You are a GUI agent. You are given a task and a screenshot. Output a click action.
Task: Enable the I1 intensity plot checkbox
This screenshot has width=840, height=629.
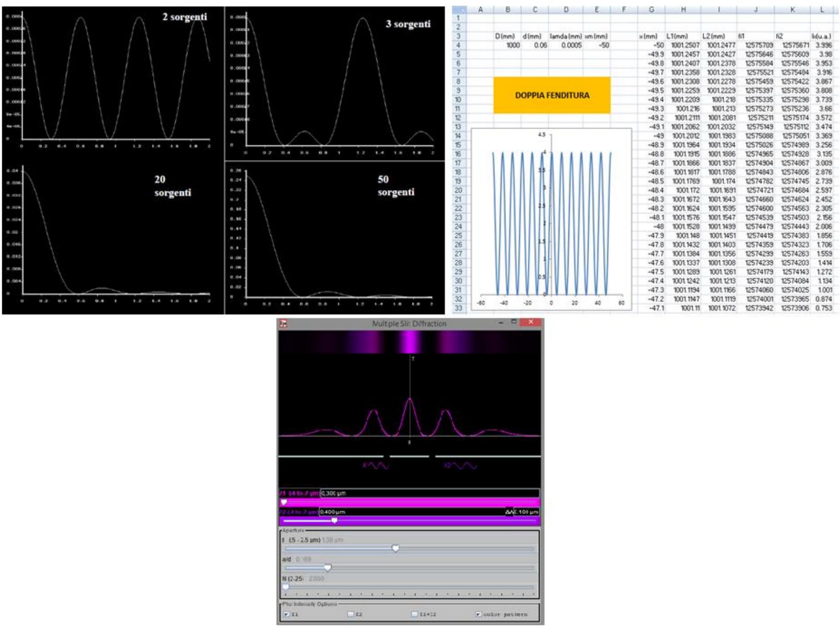click(x=286, y=614)
